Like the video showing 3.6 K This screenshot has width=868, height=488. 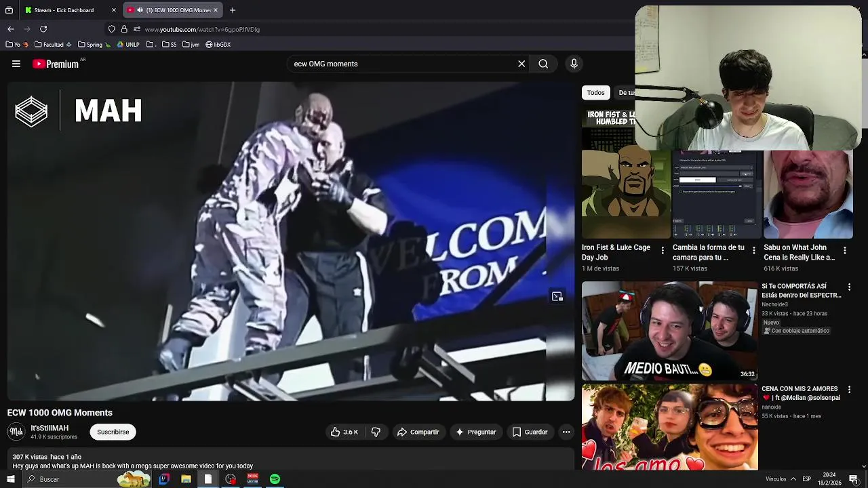[344, 432]
